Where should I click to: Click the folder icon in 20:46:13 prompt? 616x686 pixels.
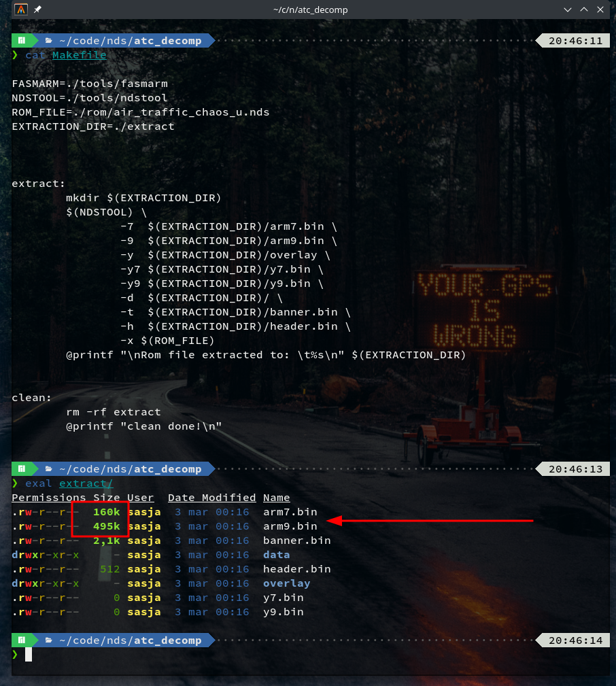48,469
